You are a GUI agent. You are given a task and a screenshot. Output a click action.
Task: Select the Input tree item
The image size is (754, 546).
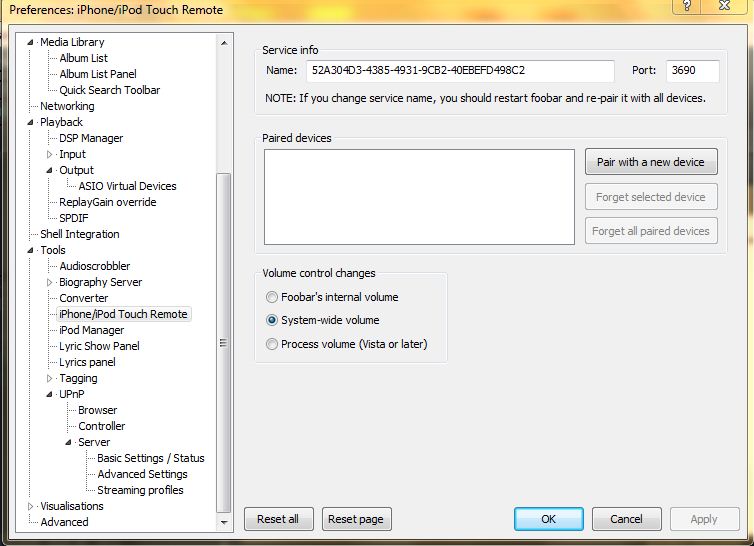[x=73, y=154]
